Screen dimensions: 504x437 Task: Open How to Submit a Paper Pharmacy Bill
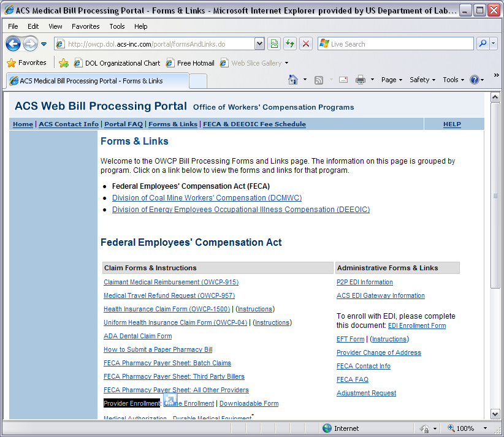click(158, 349)
